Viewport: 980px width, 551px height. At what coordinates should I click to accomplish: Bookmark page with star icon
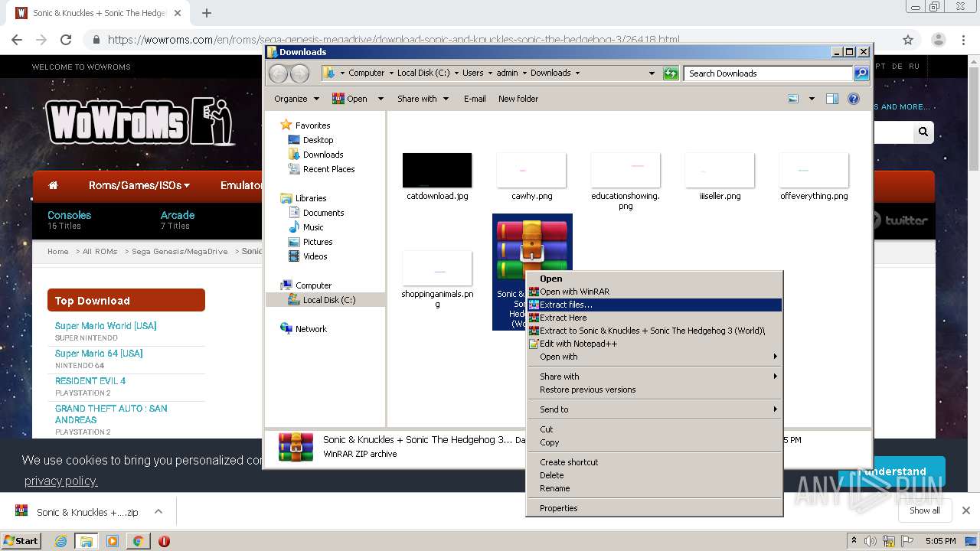(908, 40)
